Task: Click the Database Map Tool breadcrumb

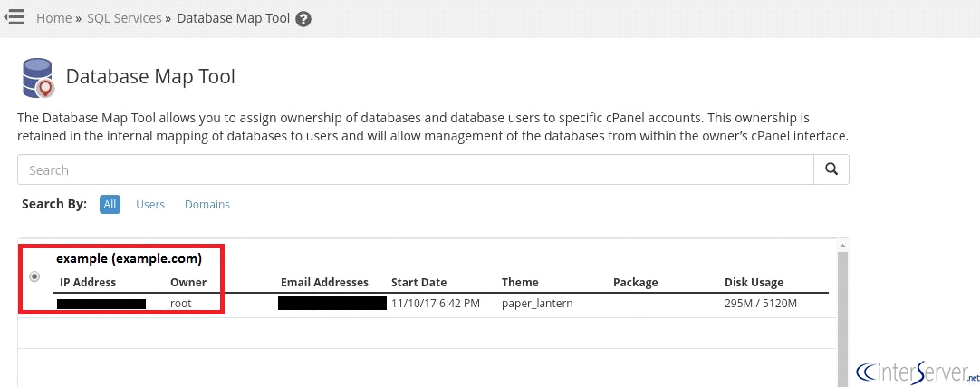Action: 233,18
